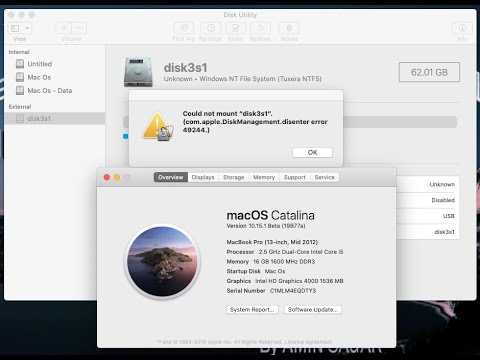Click OK in the mount error dialog

click(312, 152)
